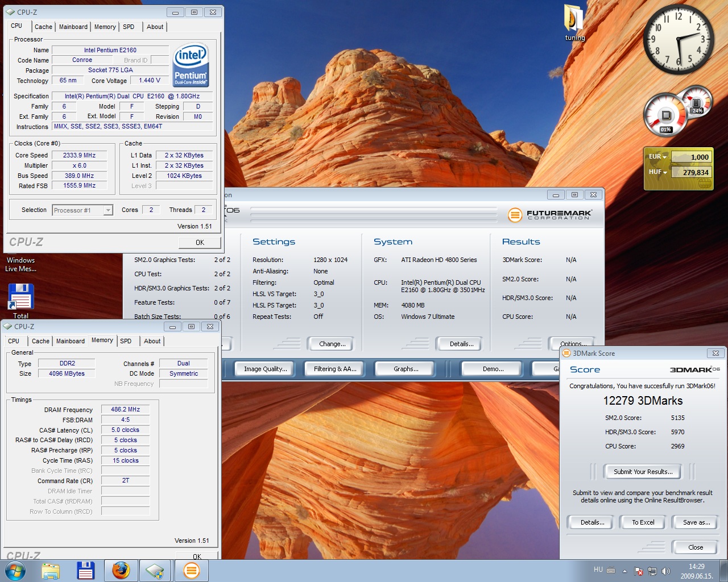The height and width of the screenshot is (582, 728).
Task: Click OK in the CPU-Z processor window
Action: click(x=200, y=242)
